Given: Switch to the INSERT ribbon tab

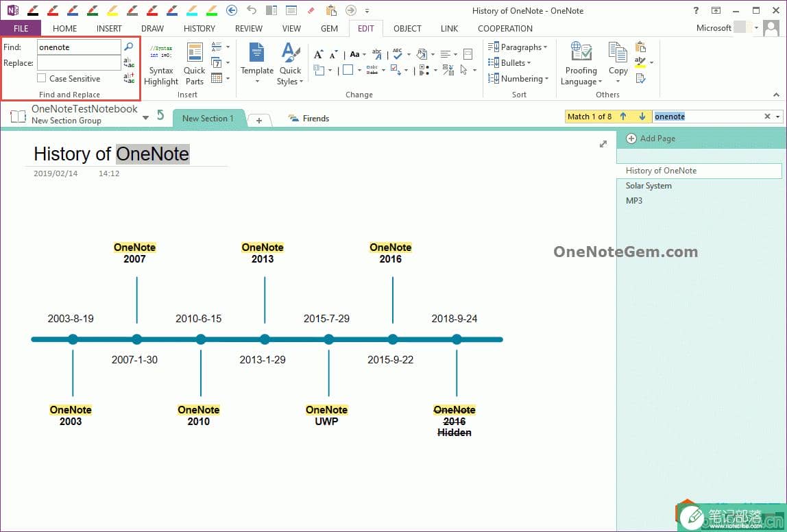Looking at the screenshot, I should pos(109,28).
